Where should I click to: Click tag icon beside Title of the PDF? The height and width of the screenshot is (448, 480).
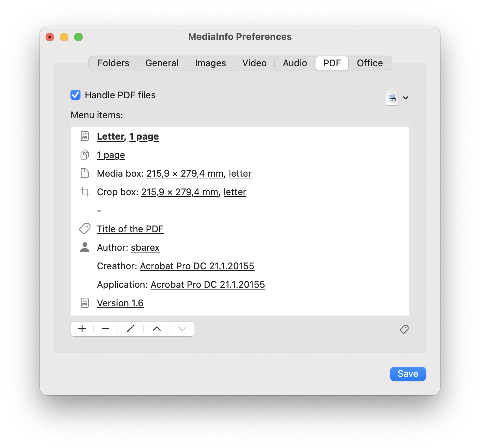coord(85,229)
